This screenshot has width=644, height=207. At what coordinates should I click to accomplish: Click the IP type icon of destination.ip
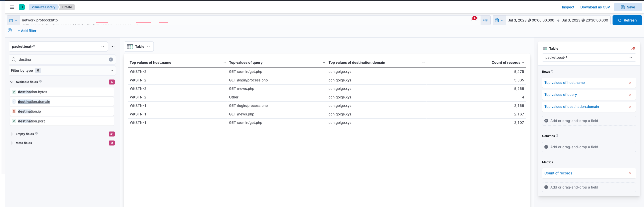tap(14, 111)
